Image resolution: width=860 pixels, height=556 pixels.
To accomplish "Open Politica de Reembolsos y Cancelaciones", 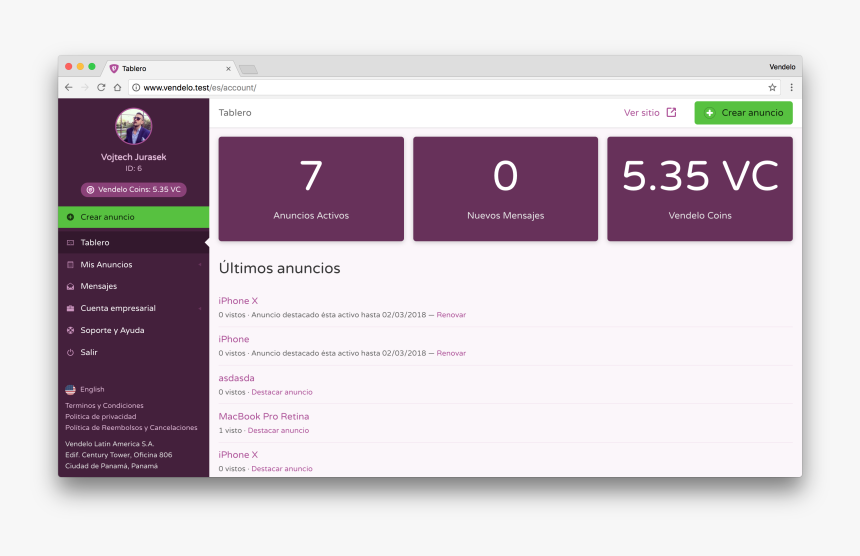I will (x=131, y=428).
